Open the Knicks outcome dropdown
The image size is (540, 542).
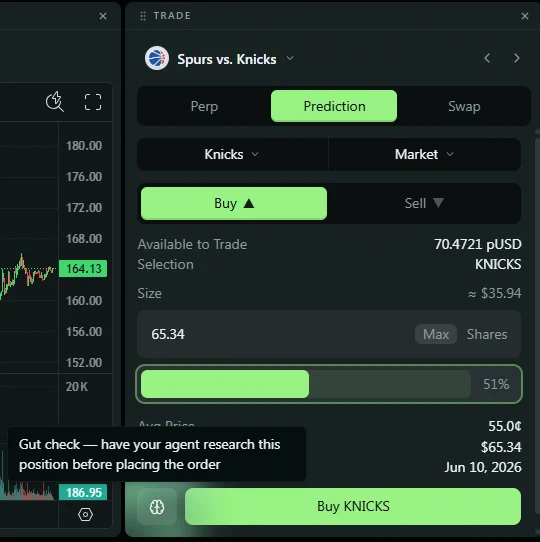tap(232, 154)
